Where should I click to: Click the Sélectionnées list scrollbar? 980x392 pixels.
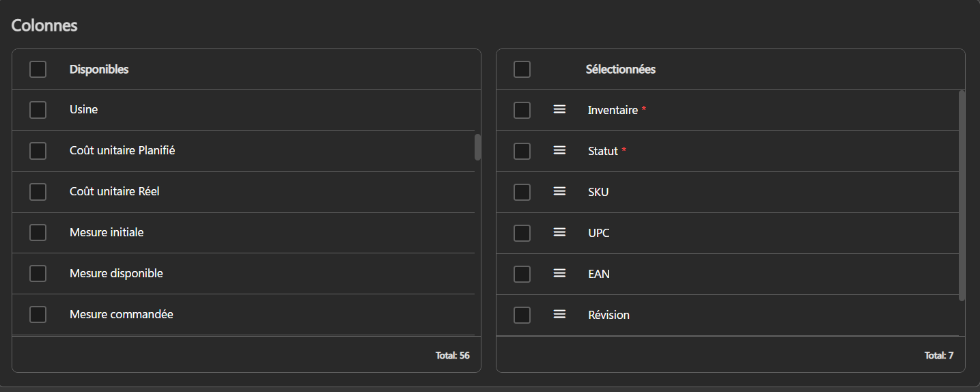point(962,195)
